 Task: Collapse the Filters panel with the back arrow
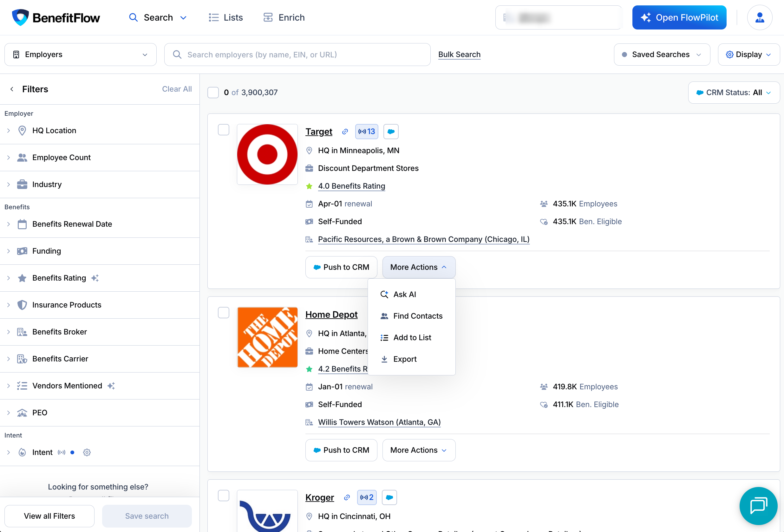(12, 89)
